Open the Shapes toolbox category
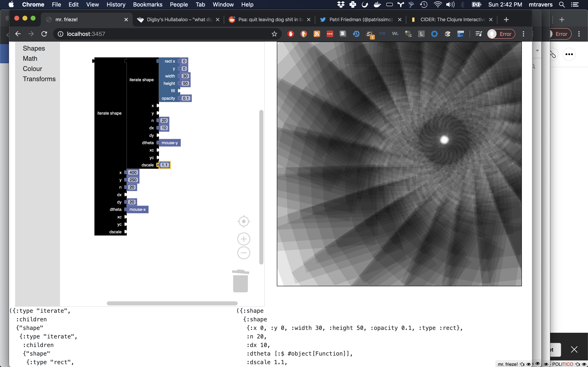 point(34,48)
